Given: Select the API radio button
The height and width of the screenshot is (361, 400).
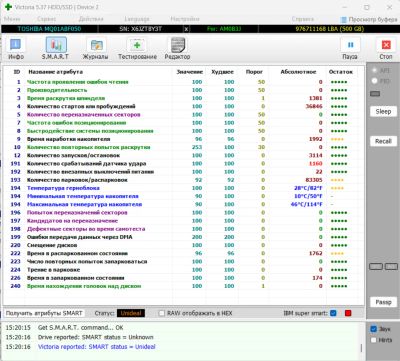Looking at the screenshot, I should coord(374,70).
